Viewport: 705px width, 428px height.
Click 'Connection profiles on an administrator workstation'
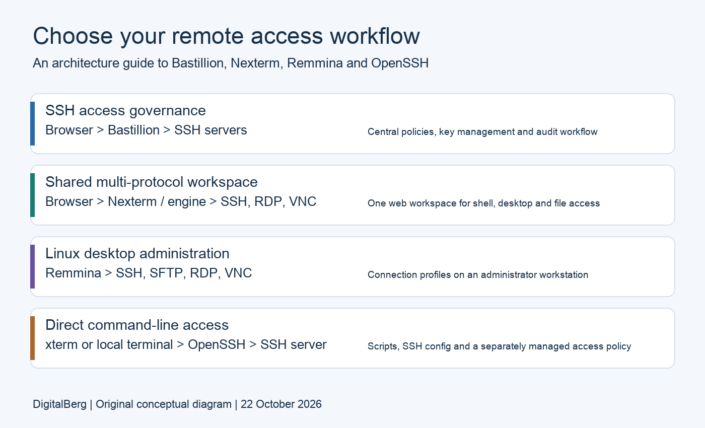coord(478,275)
